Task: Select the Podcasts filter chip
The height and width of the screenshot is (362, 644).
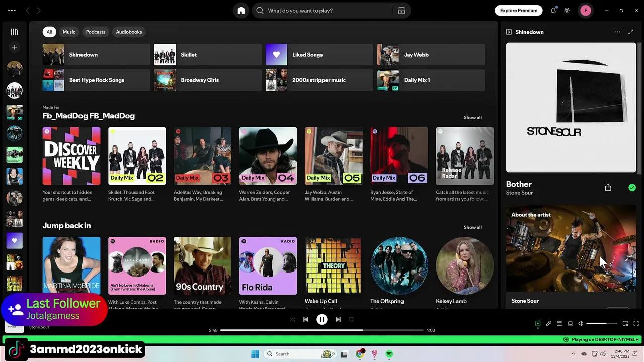Action: pyautogui.click(x=96, y=32)
